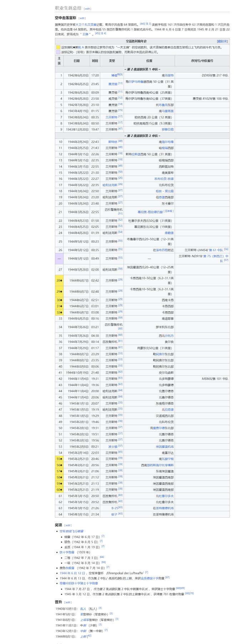Open citation [42] after 上尉

[89, 636]
